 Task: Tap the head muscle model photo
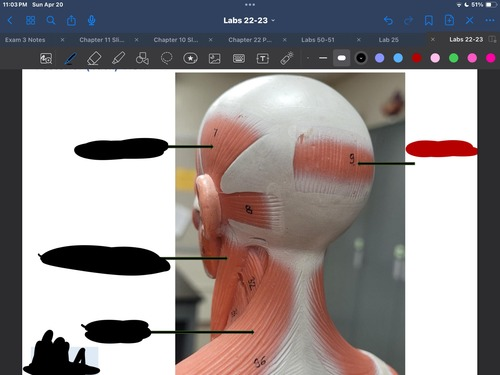pos(290,223)
